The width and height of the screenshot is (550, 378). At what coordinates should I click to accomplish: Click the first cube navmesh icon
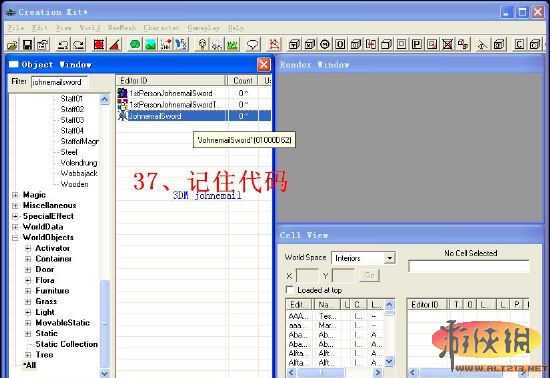point(294,45)
